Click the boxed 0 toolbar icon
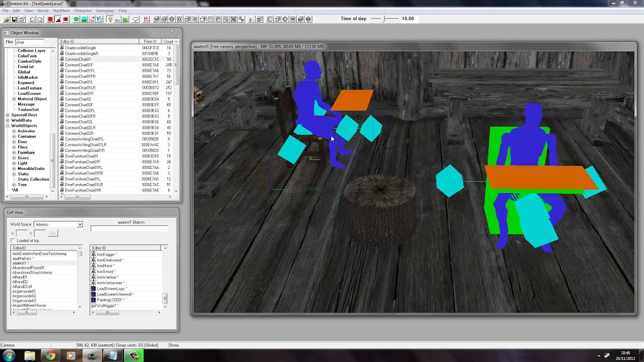Viewport: 644px width, 362px height. pyautogui.click(x=179, y=19)
